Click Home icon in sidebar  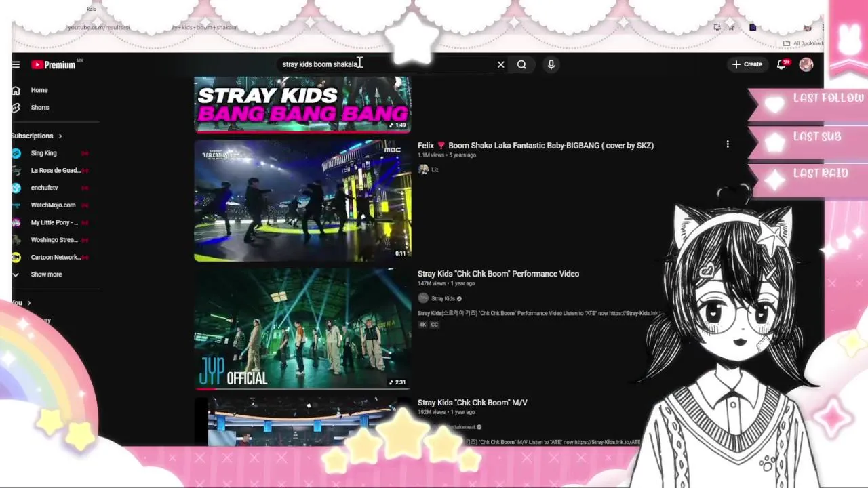click(16, 90)
